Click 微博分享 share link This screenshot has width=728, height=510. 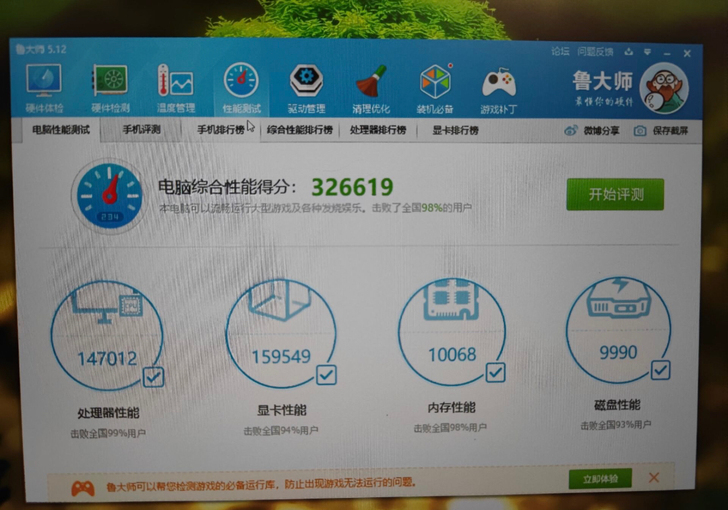pyautogui.click(x=601, y=131)
